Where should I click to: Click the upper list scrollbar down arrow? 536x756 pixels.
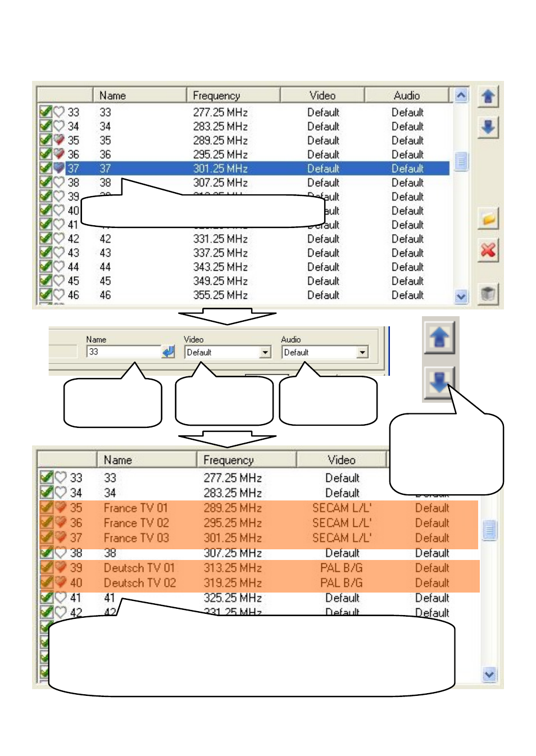[461, 297]
